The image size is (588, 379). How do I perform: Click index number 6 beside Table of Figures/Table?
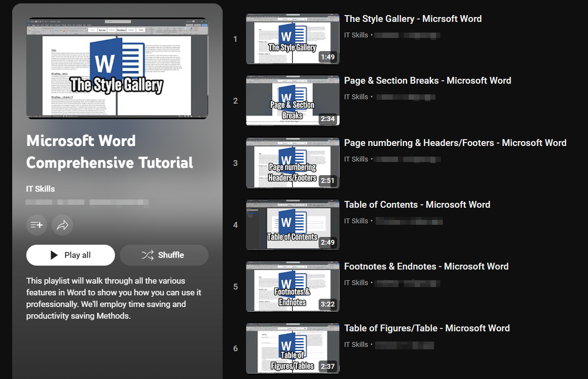235,349
